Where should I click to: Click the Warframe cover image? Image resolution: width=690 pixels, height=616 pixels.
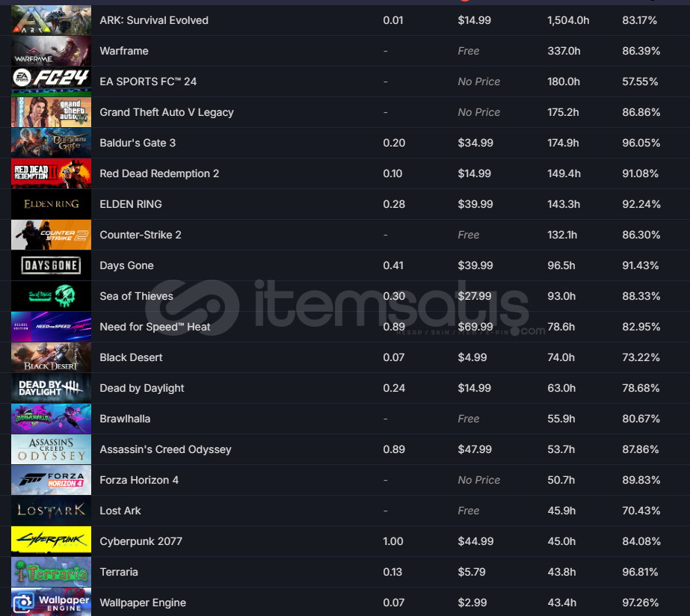point(51,51)
